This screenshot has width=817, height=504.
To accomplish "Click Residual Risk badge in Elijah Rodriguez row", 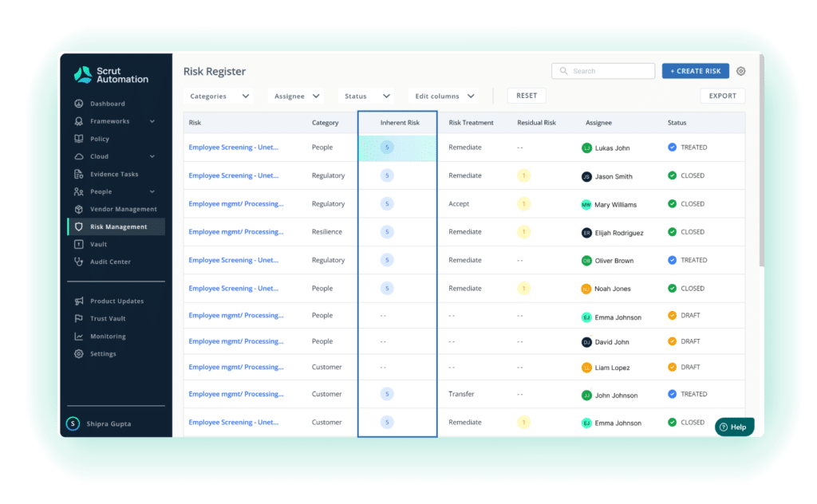I will tap(523, 232).
